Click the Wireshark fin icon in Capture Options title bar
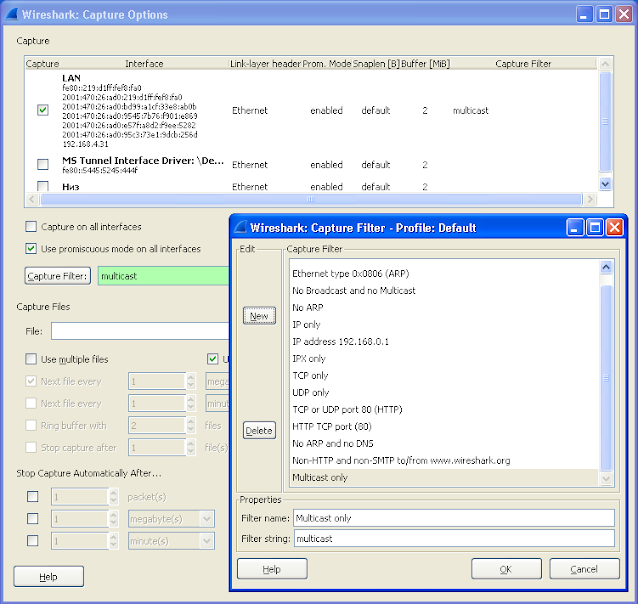The width and height of the screenshot is (638, 604). pyautogui.click(x=11, y=14)
